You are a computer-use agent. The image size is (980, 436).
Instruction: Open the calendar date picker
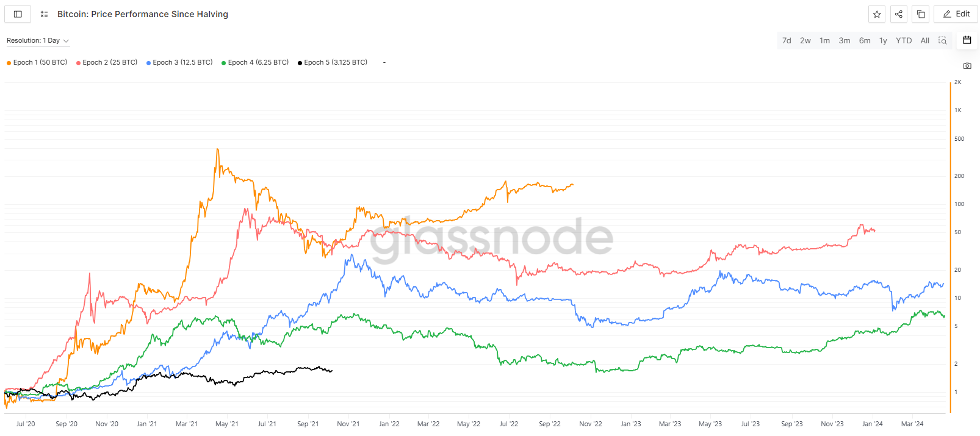[967, 40]
